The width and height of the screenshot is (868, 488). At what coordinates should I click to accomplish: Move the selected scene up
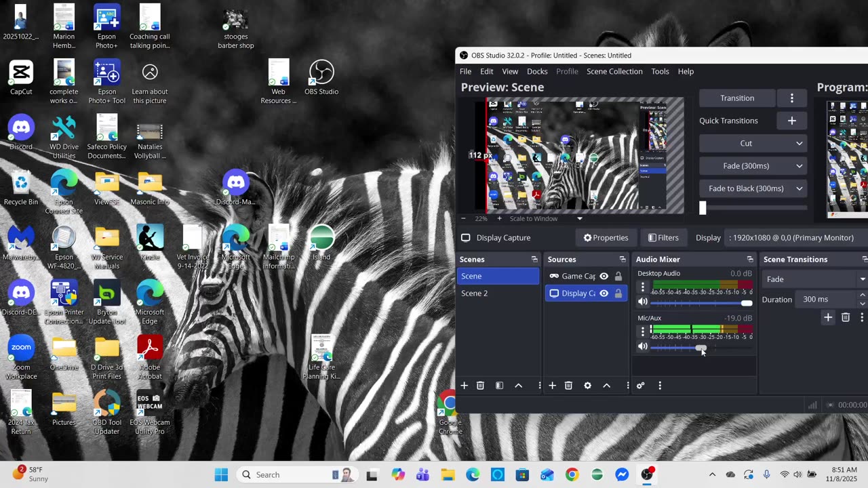tap(519, 386)
